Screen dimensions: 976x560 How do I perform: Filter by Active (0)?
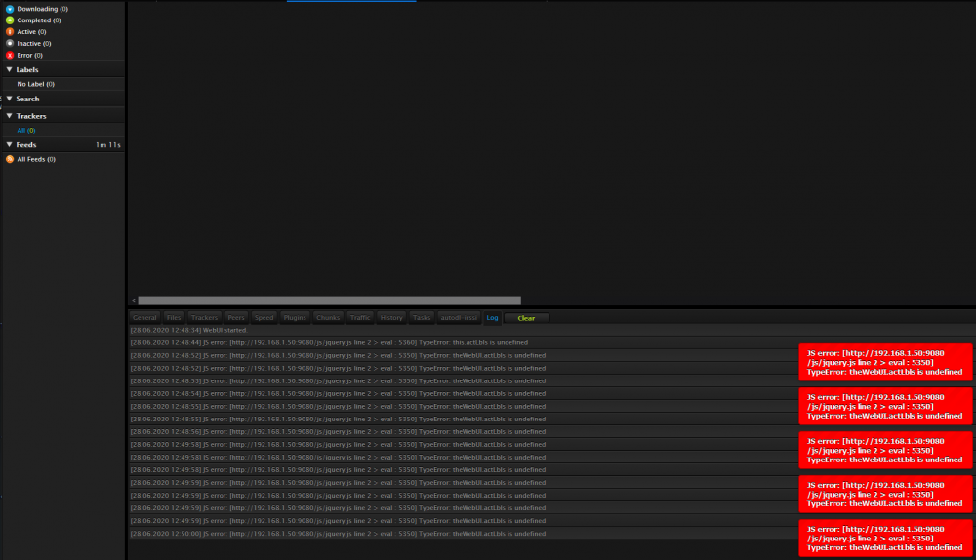[x=31, y=32]
